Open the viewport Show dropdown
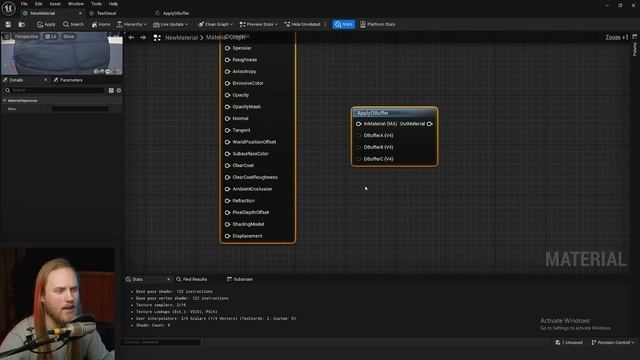This screenshot has width=640, height=360. click(69, 37)
